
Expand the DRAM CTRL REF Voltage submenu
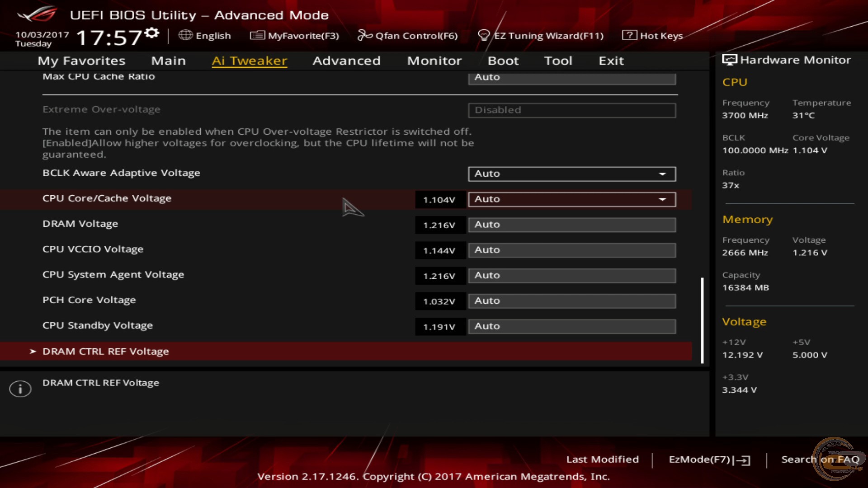click(105, 352)
